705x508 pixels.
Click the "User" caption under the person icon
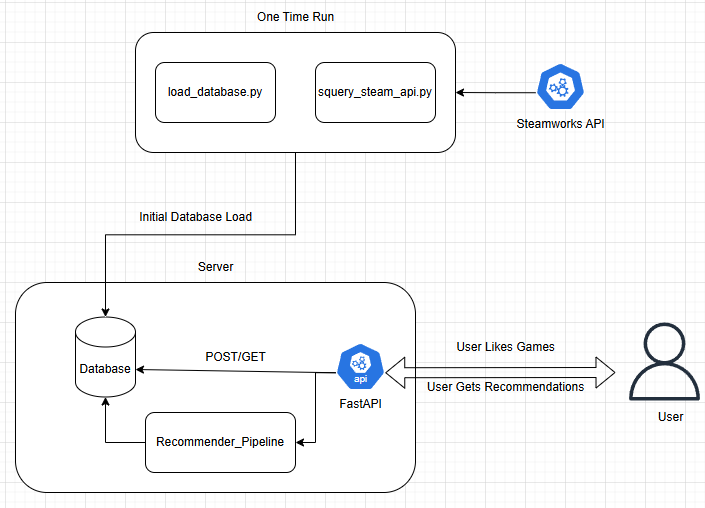pyautogui.click(x=670, y=416)
